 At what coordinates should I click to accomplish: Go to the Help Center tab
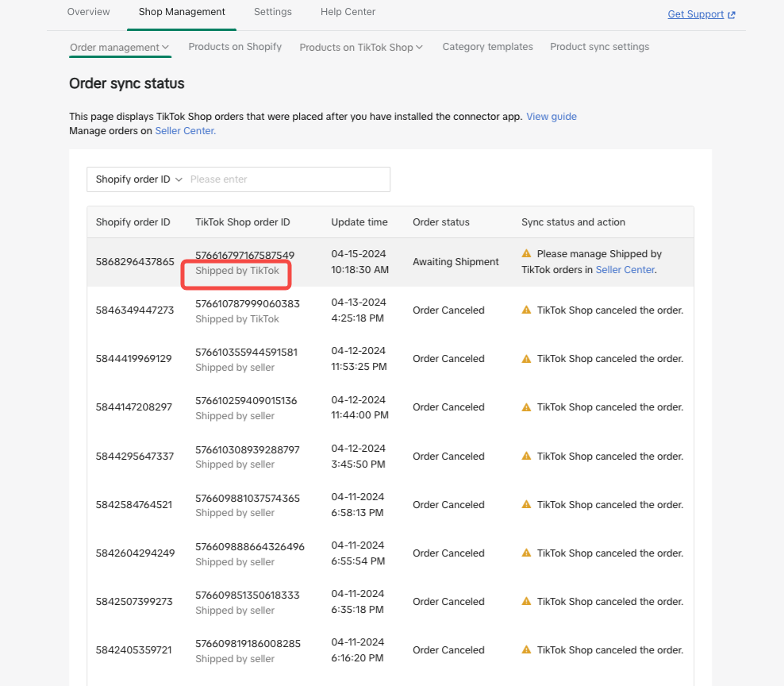tap(348, 11)
